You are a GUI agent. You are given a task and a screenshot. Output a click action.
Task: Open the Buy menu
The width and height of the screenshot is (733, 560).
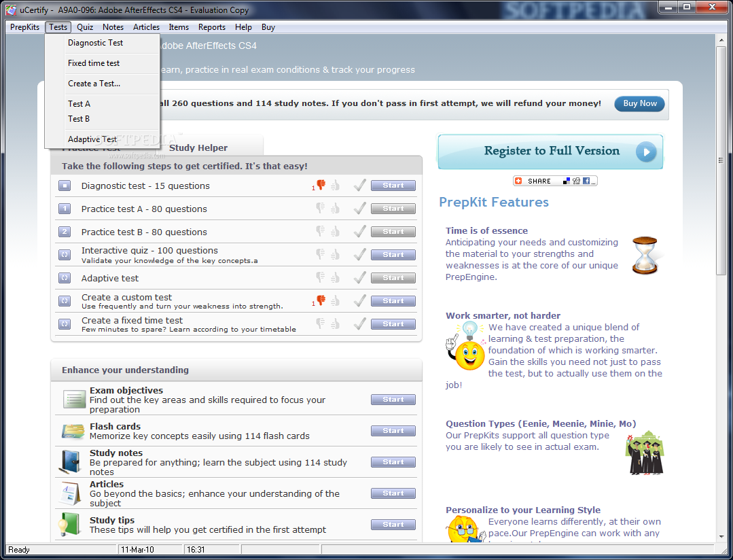[x=268, y=27]
